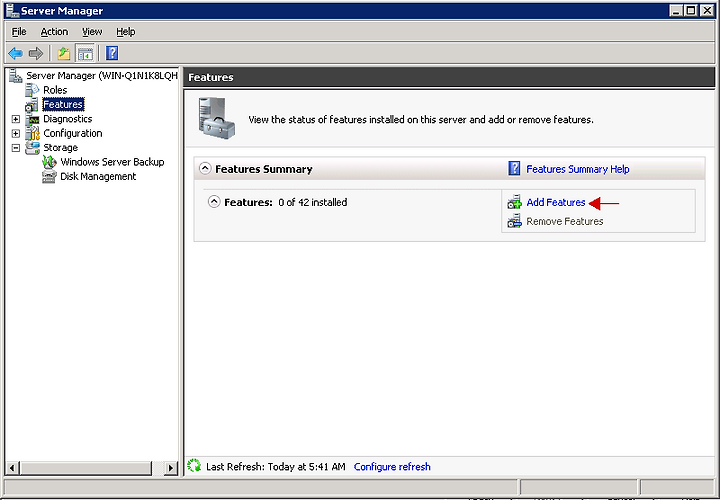Select Disk Management tree item
720x500 pixels.
[x=98, y=176]
